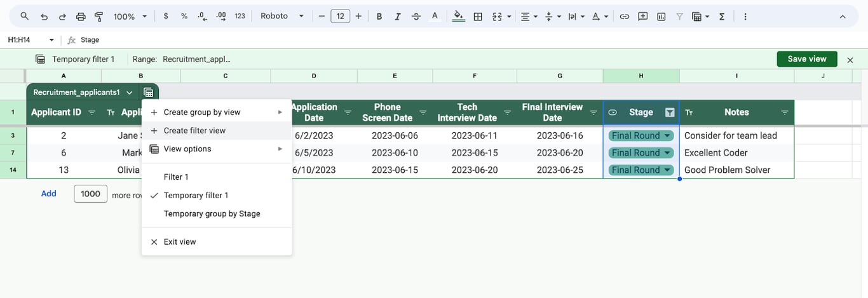Decrease font size with minus button

click(322, 17)
